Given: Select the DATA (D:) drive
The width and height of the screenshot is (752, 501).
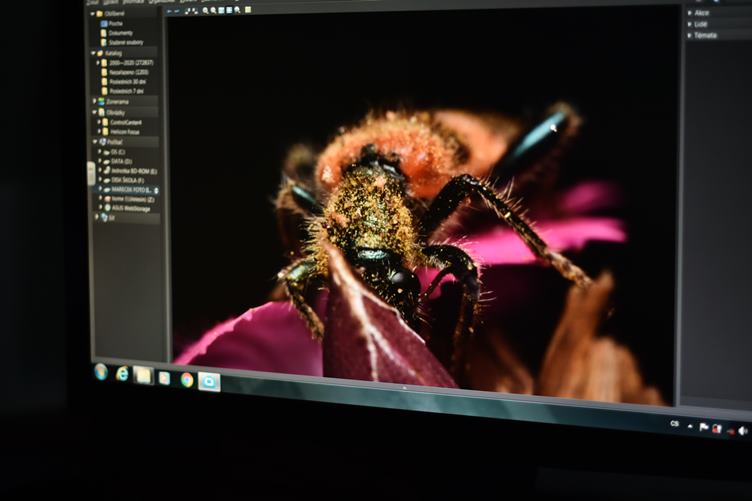Looking at the screenshot, I should coord(118,162).
